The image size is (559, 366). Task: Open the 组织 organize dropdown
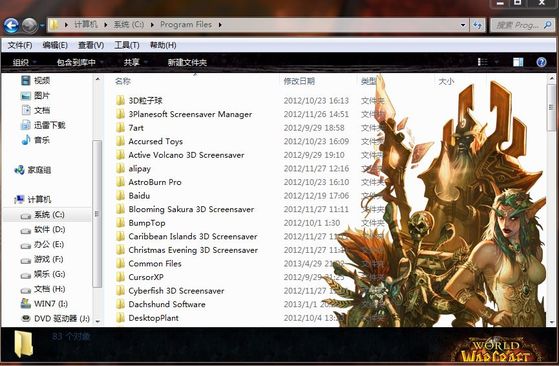point(24,62)
